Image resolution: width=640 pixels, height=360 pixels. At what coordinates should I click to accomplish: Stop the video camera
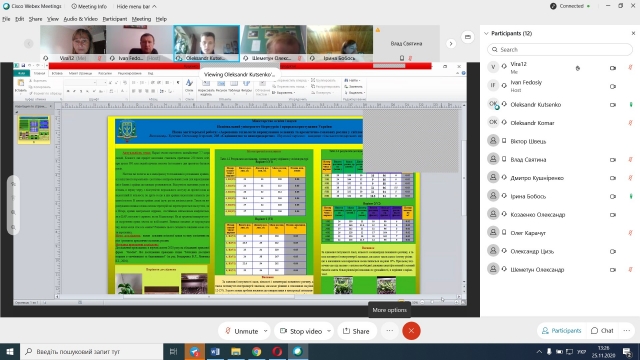click(301, 331)
